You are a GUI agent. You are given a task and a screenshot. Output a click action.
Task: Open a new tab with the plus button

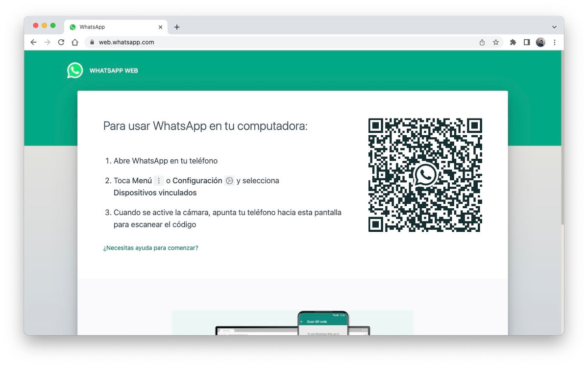point(177,27)
